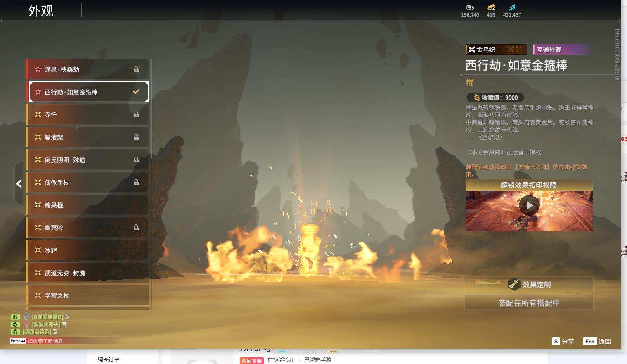
Task: Click the collection value icon beside 收藏值
Action: (477, 98)
